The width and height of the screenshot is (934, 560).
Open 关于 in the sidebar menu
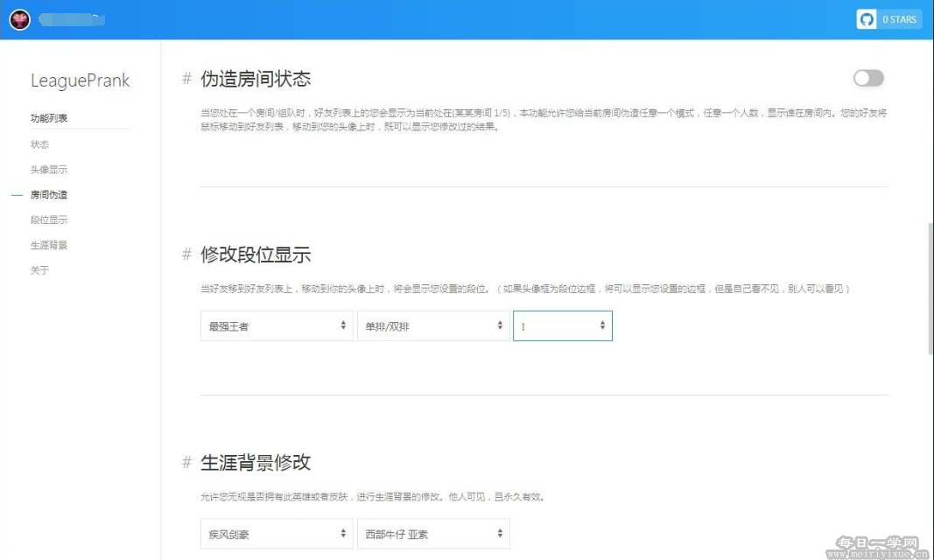click(39, 270)
